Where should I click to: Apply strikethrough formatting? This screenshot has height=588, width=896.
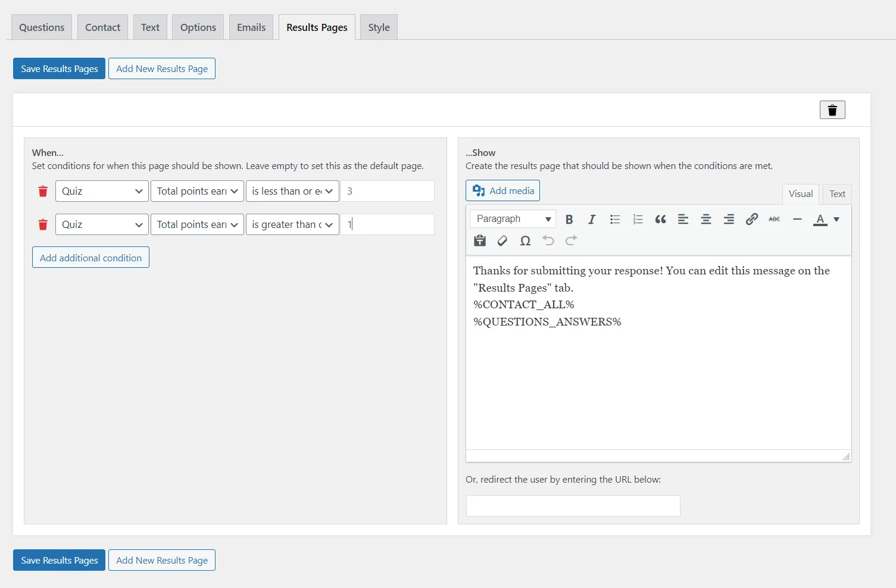click(775, 219)
